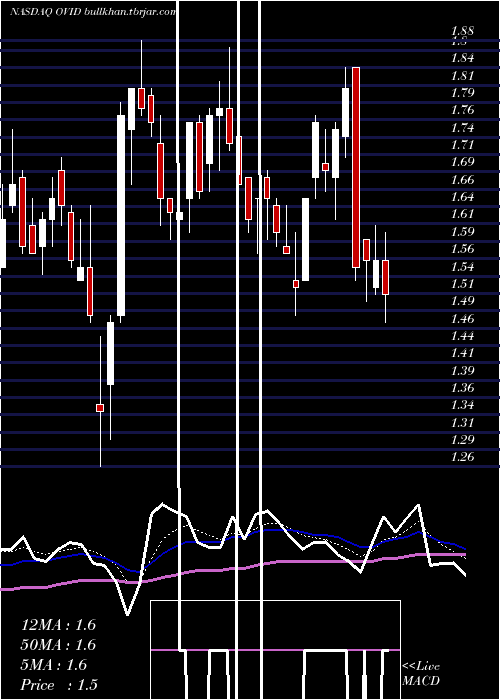Click the <<Live MACD label
Screen dimensions: 500x700
pos(421,674)
